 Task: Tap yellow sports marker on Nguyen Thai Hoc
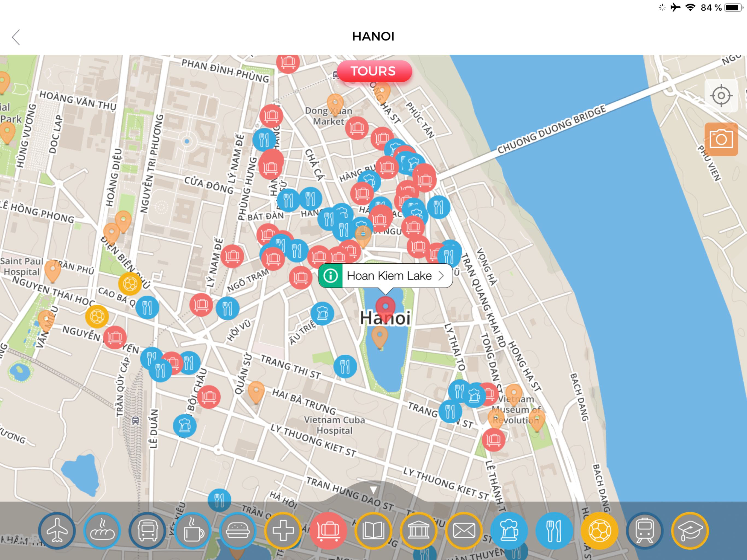point(97,316)
